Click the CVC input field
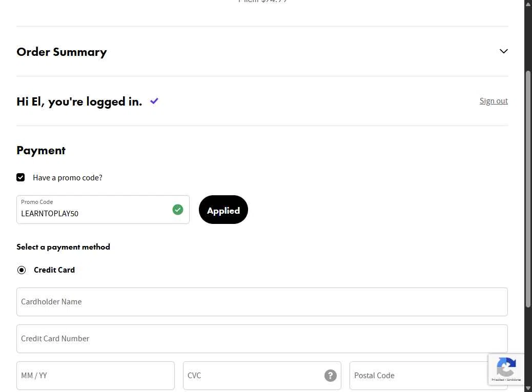 pyautogui.click(x=262, y=376)
